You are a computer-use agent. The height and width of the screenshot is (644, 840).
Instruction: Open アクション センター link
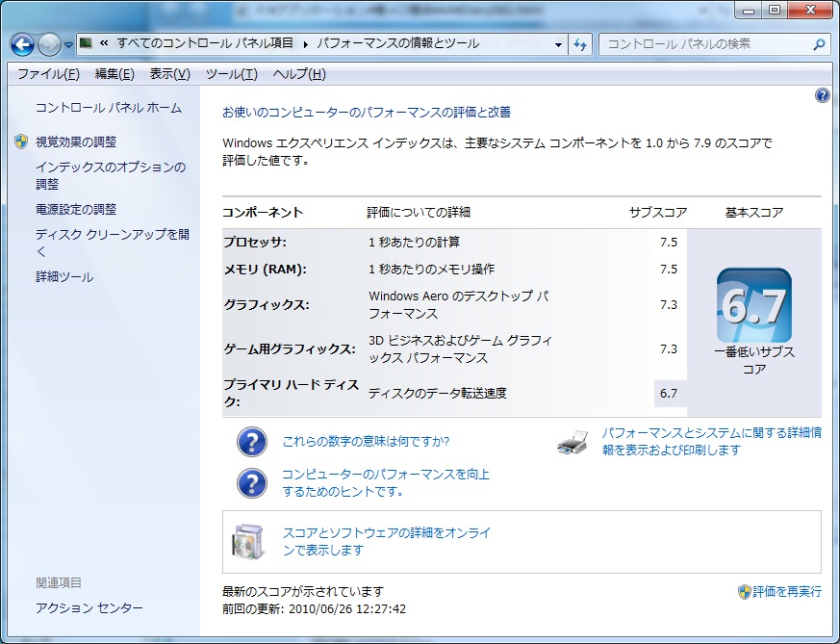tap(89, 608)
